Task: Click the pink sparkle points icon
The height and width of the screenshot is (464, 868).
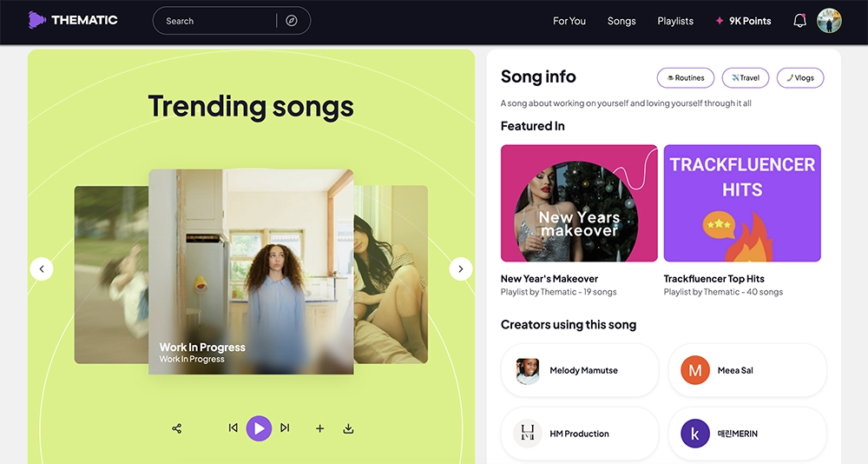Action: pos(719,21)
